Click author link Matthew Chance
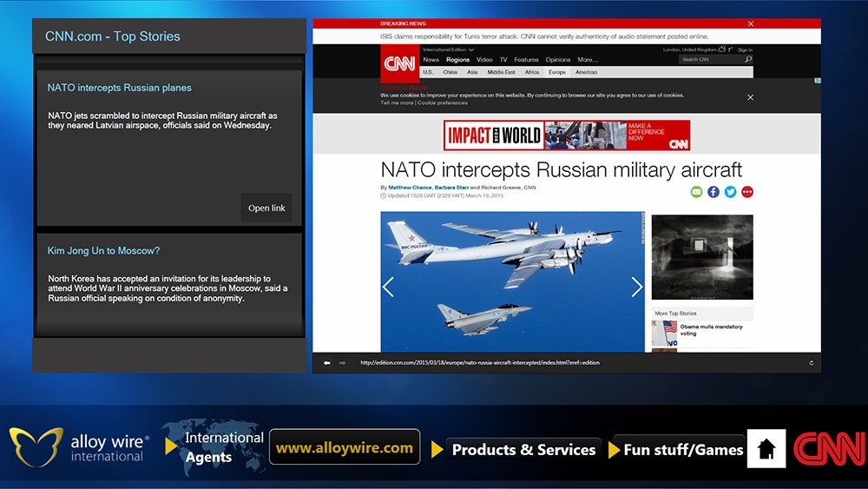868x489 pixels. point(410,188)
